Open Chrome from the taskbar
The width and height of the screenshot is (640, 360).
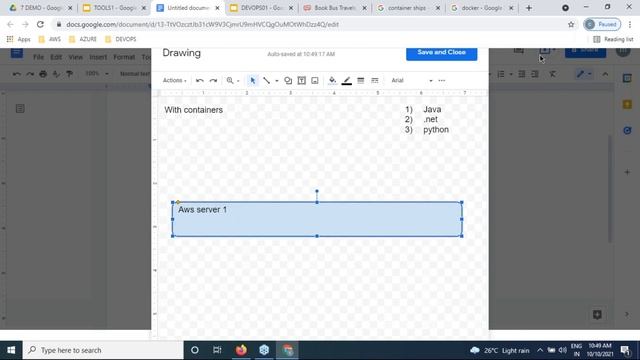point(288,350)
